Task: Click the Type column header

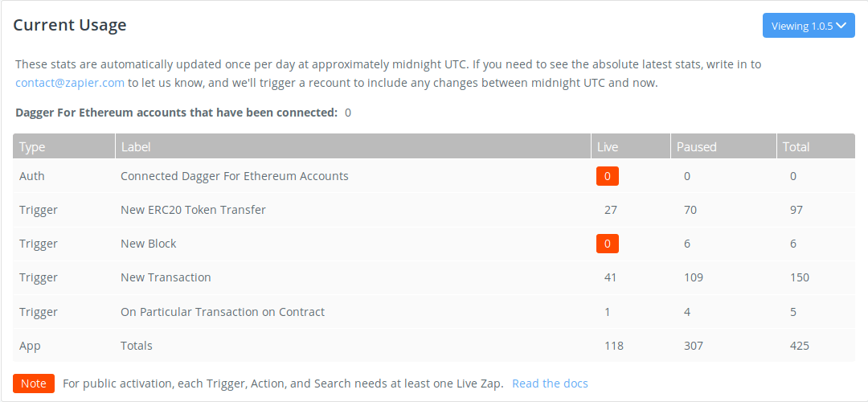Action: pyautogui.click(x=33, y=147)
